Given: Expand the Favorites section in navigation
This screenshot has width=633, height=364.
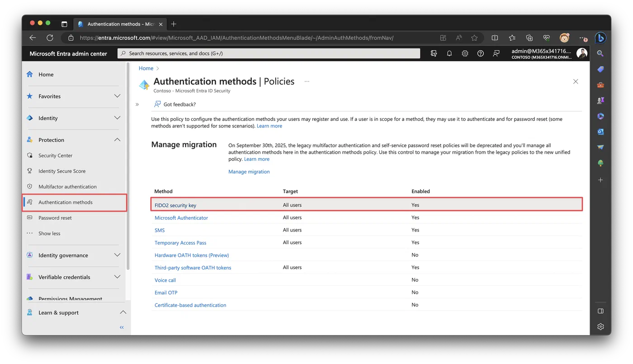Looking at the screenshot, I should click(117, 96).
